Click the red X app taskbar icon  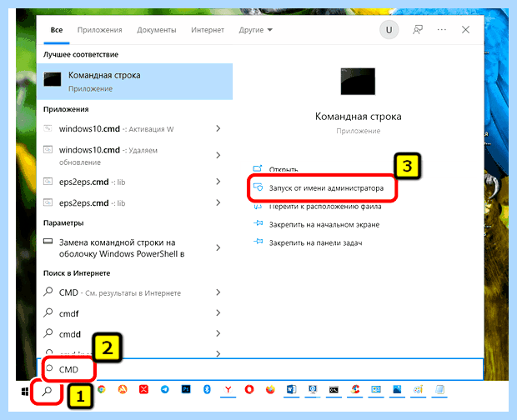click(143, 390)
